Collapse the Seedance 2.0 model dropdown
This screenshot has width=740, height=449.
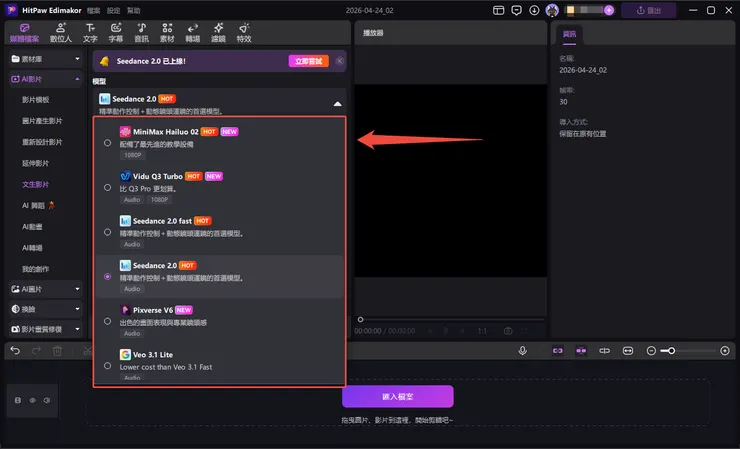tap(337, 104)
